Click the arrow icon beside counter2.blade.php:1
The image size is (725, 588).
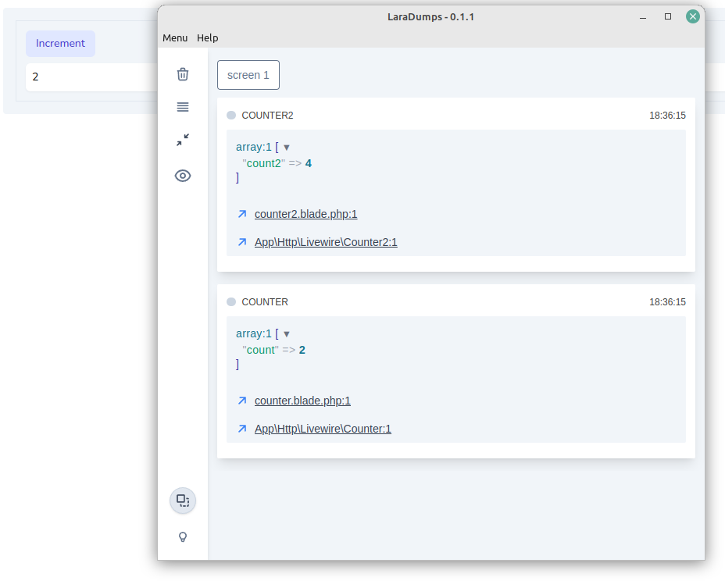tap(242, 214)
